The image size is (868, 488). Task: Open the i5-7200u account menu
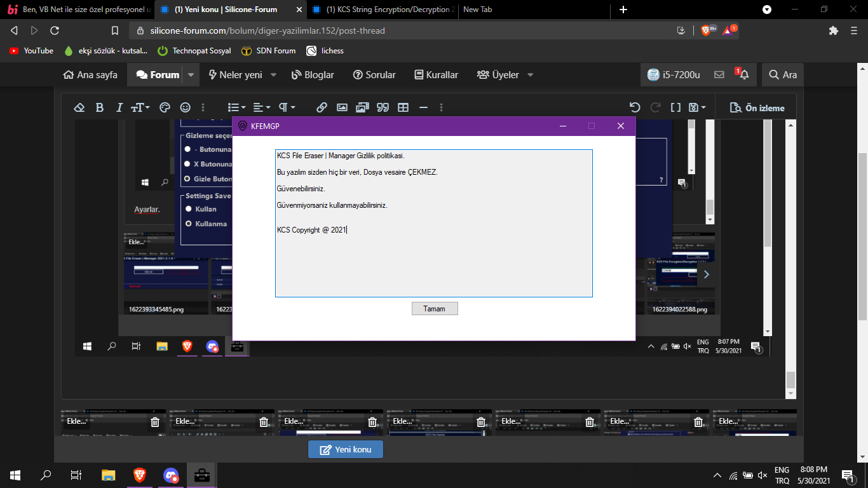click(x=674, y=75)
